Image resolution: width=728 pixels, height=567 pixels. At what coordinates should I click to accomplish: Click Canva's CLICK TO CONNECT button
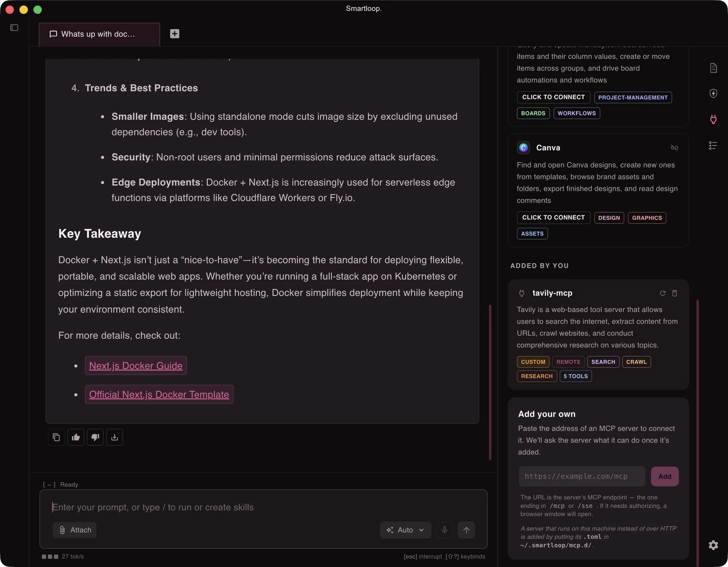point(553,217)
